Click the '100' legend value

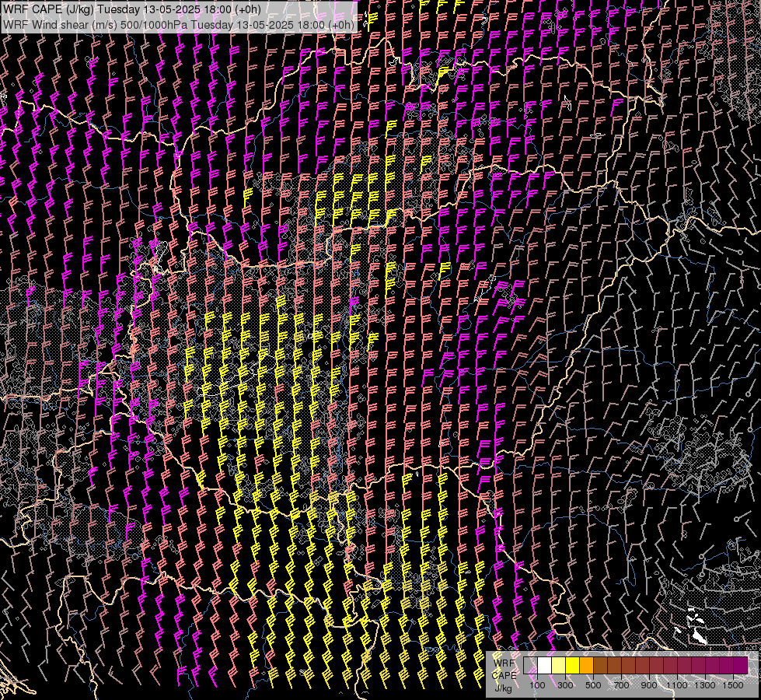(537, 685)
